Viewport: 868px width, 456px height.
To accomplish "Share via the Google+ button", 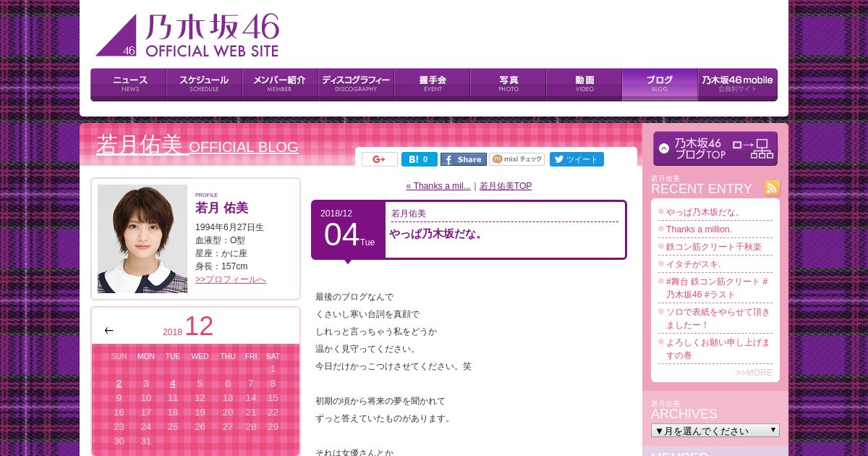I will pyautogui.click(x=380, y=159).
